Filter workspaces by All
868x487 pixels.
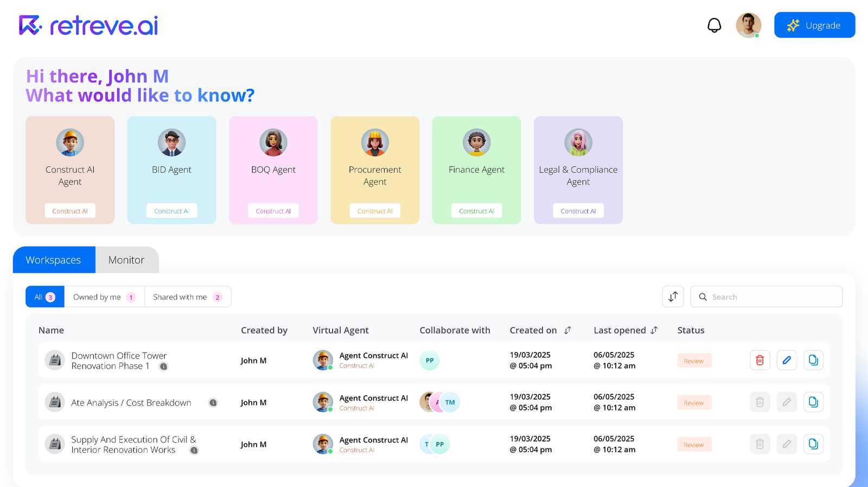[45, 297]
